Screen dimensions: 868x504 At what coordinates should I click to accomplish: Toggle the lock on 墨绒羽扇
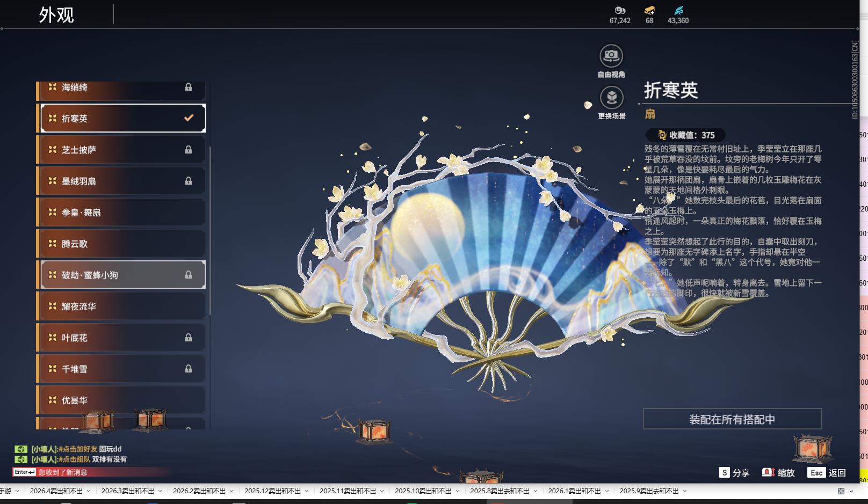(189, 180)
